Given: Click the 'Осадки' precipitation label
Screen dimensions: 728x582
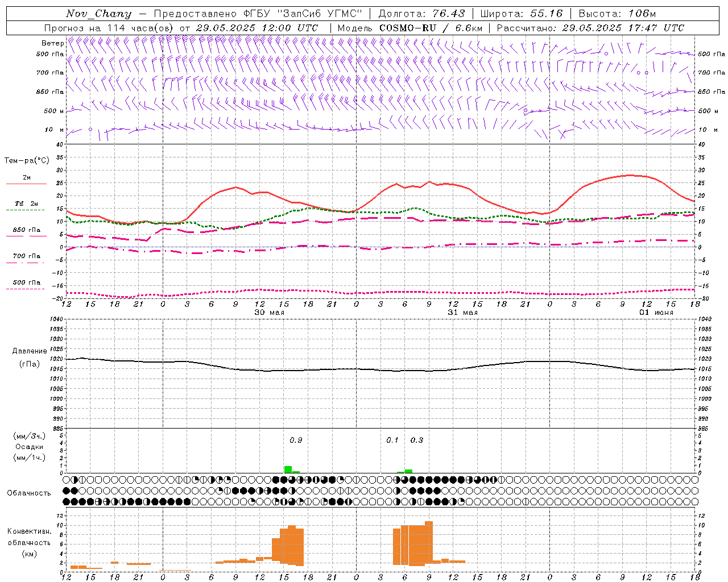Looking at the screenshot, I should pos(30,447).
